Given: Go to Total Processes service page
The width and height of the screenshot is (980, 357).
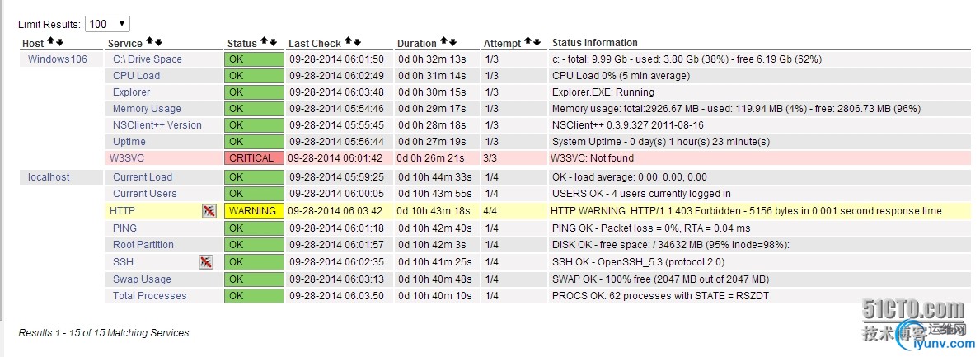Looking at the screenshot, I should tap(150, 296).
